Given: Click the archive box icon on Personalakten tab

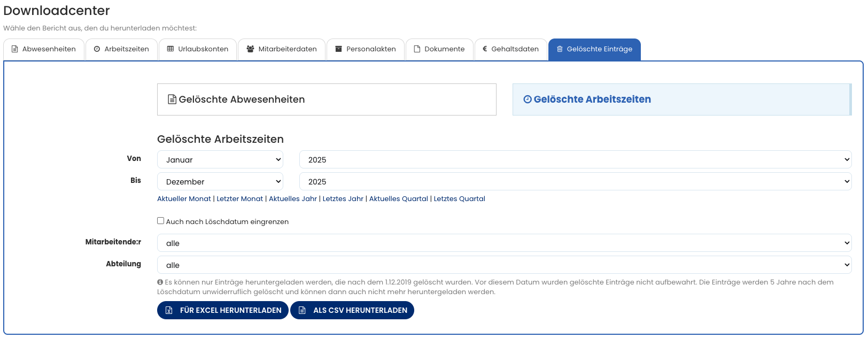Looking at the screenshot, I should pos(338,49).
